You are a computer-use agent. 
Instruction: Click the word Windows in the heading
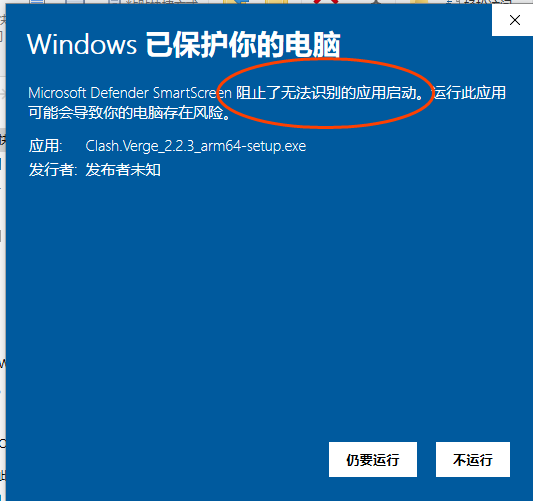(x=82, y=45)
